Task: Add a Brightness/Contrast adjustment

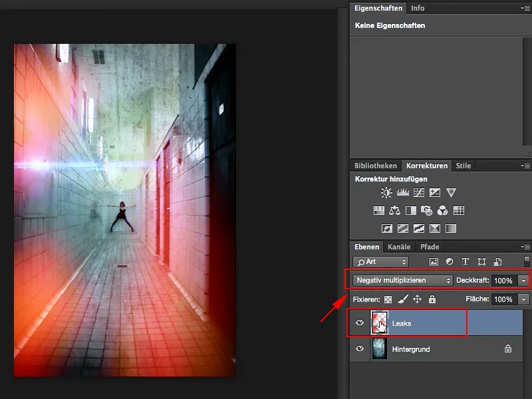Action: 386,193
